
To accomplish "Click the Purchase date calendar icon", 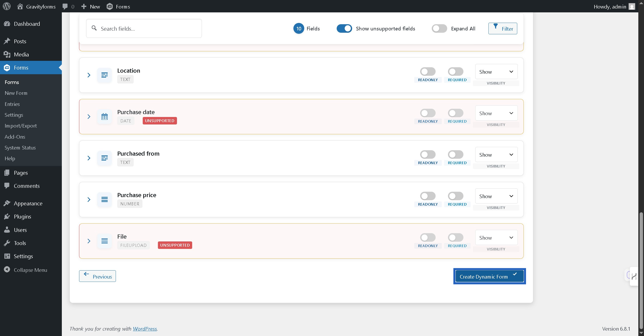I will pos(105,116).
